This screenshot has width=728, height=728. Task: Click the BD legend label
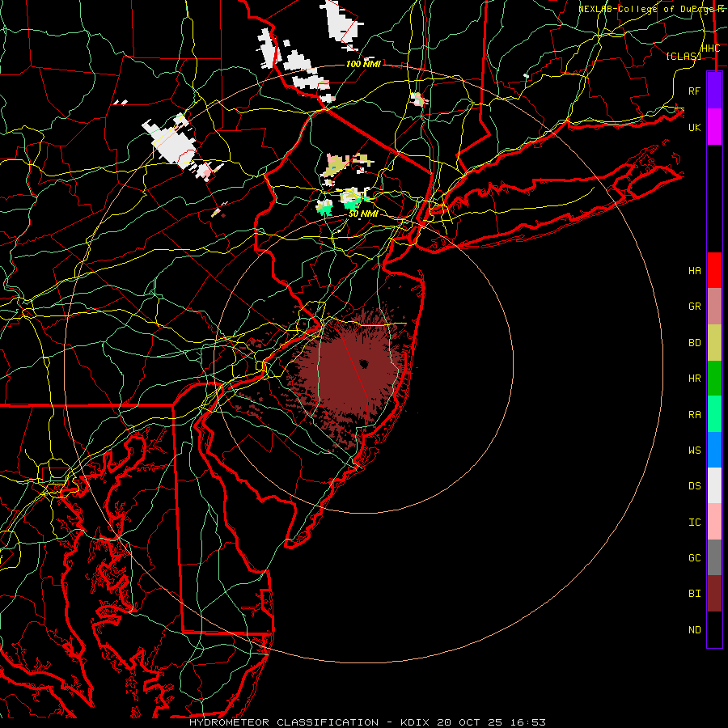(x=694, y=343)
